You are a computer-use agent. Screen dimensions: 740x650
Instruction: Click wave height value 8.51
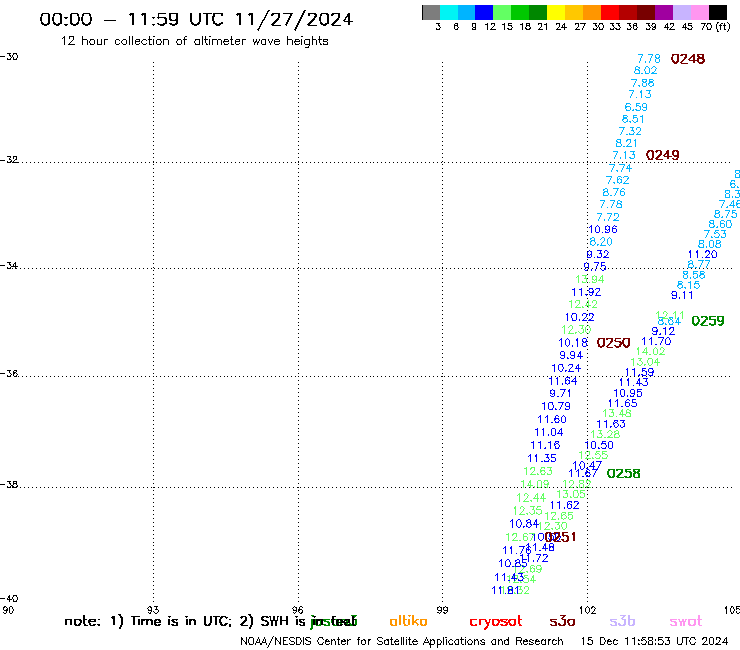point(633,119)
